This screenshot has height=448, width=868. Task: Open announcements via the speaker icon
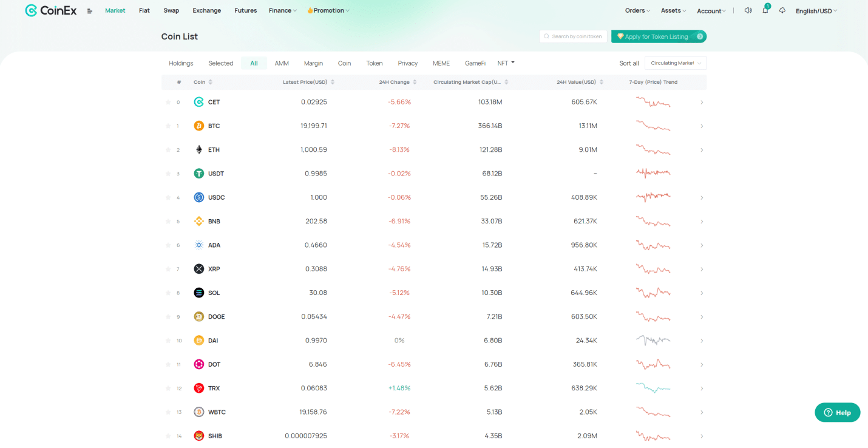pyautogui.click(x=748, y=10)
